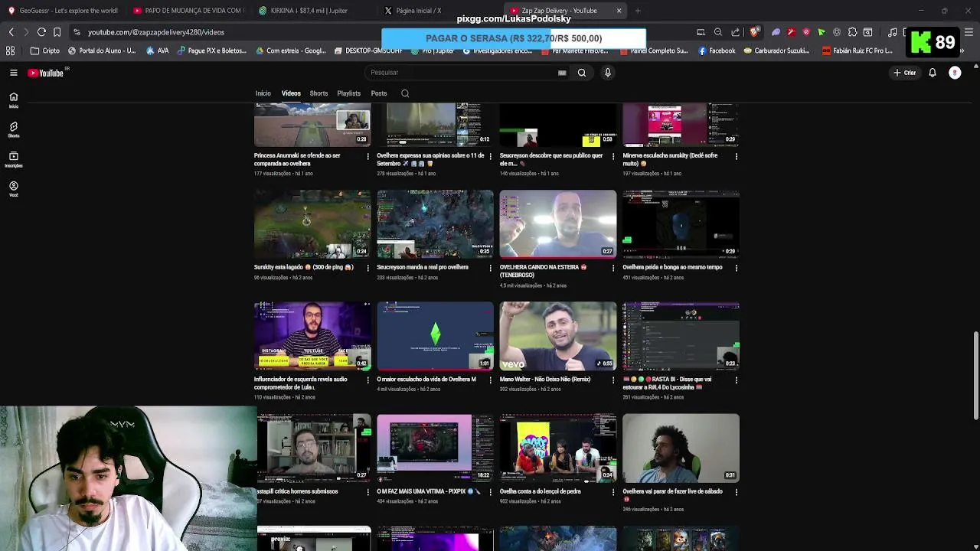Open Início in the YouTube sidebar
This screenshot has height=551, width=980.
13,100
